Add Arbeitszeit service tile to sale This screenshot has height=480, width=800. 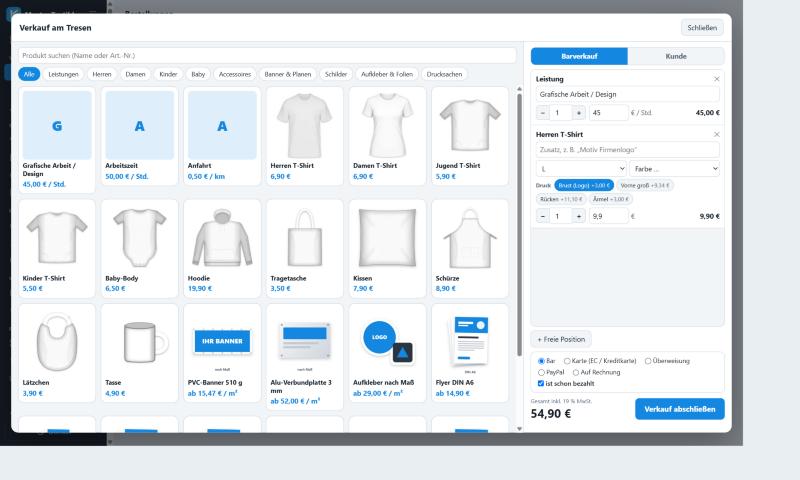[139, 136]
